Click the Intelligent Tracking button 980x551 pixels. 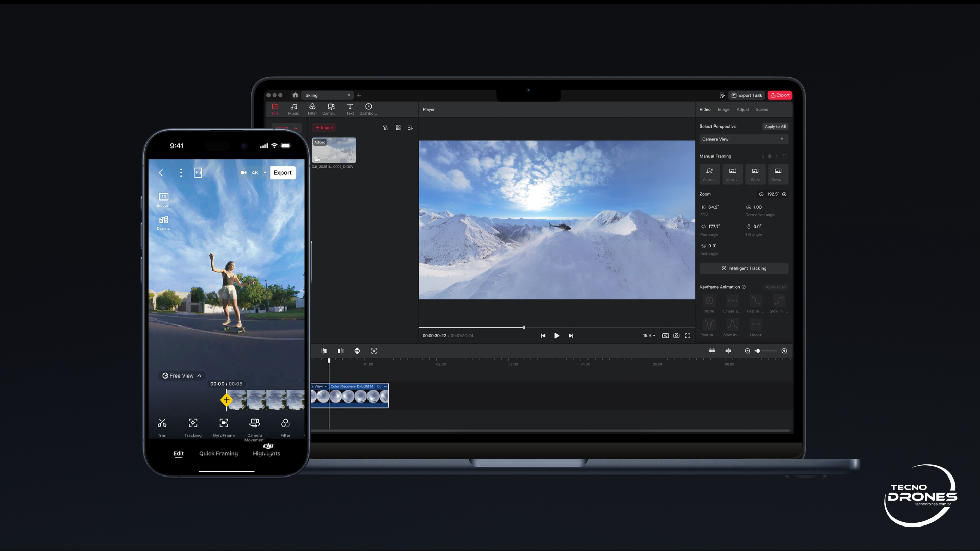pos(744,268)
